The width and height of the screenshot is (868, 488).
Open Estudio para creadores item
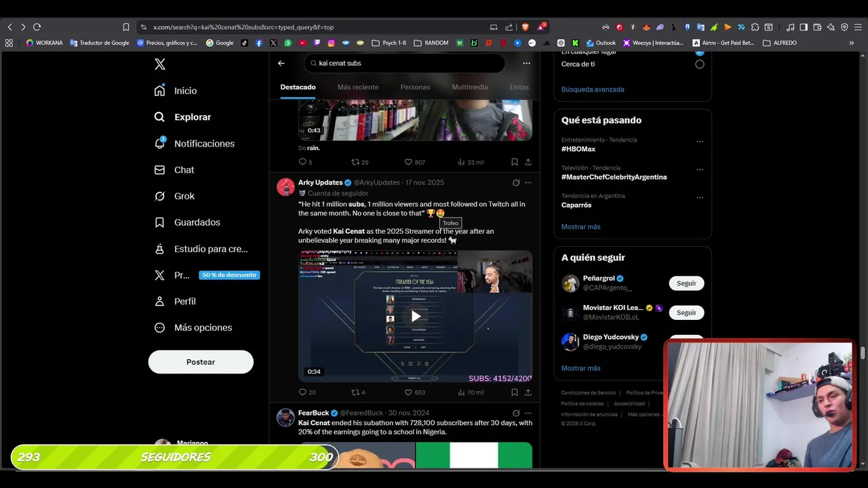click(x=201, y=249)
